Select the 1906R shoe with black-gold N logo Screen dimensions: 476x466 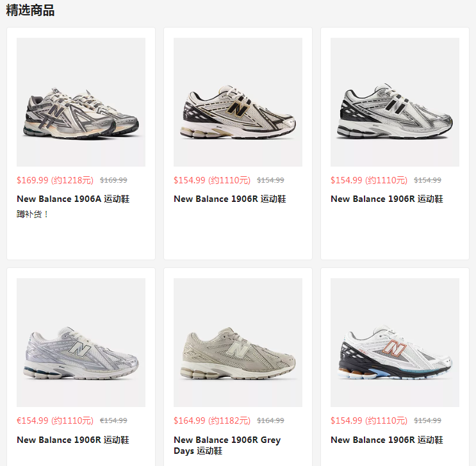click(238, 102)
